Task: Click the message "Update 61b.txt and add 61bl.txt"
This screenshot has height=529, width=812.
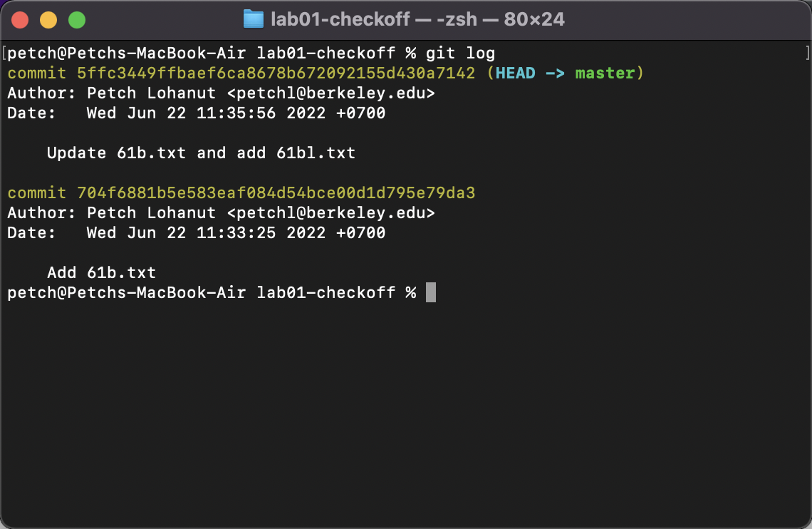Action: click(x=201, y=153)
